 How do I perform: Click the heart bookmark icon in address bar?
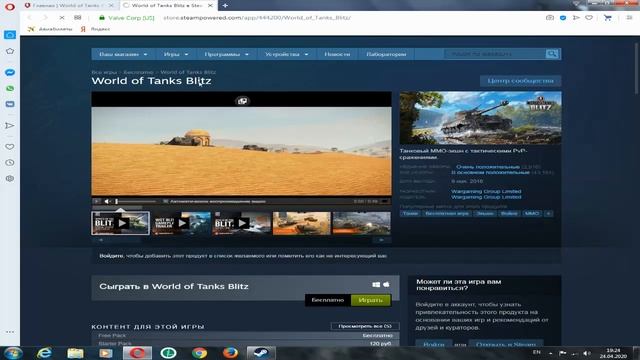589,18
